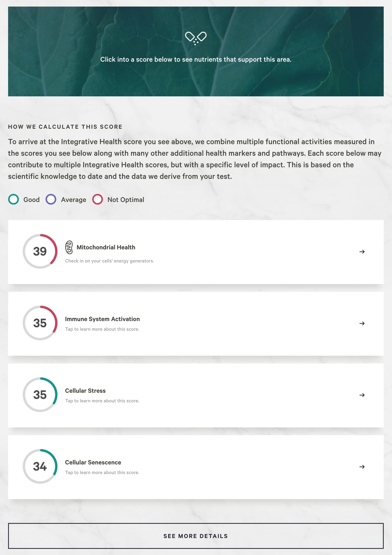Click the arrow on the Mitochondrial Health card

coord(362,252)
